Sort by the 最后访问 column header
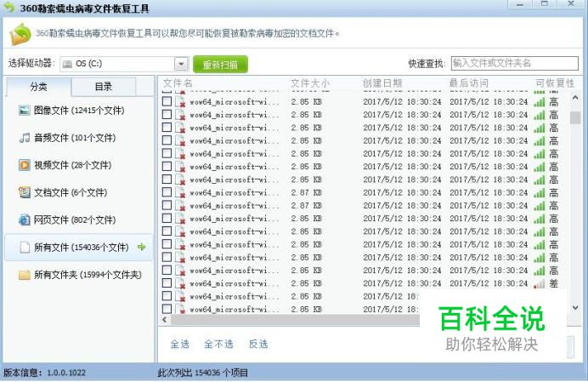588x382 pixels. click(x=469, y=83)
